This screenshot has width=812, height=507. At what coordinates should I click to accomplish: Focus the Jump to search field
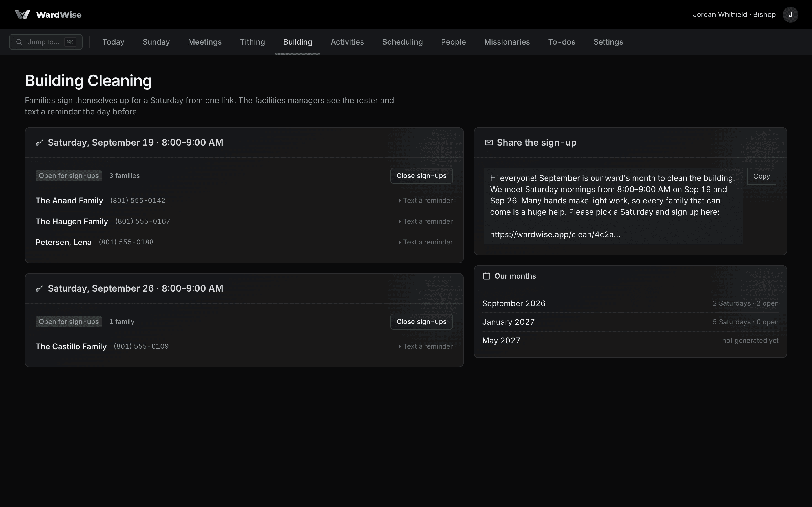[46, 42]
